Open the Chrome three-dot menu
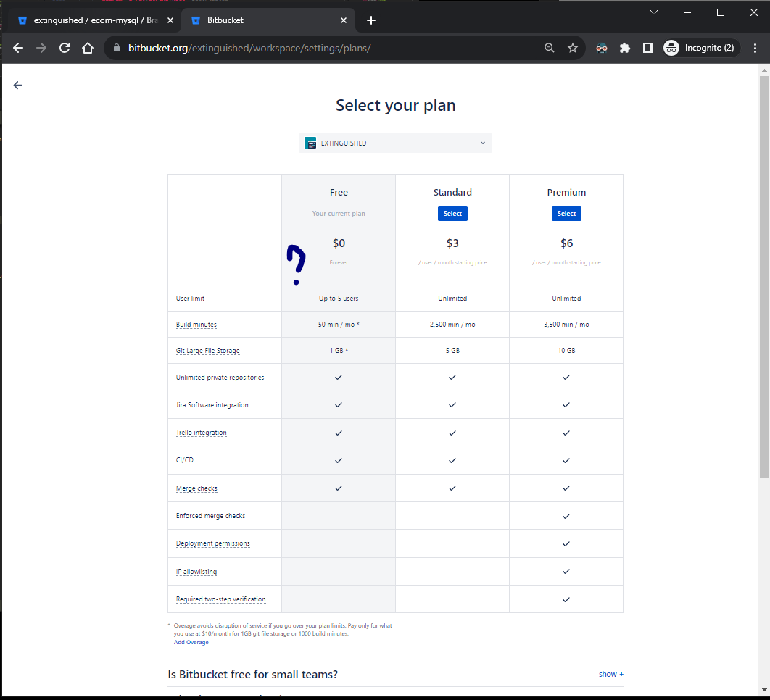 click(755, 48)
